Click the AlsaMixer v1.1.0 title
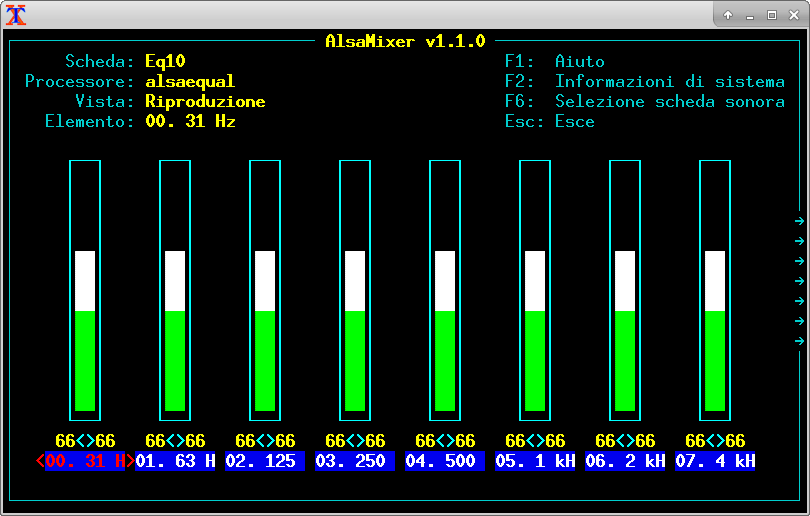Screen dimensions: 810x516 tap(405, 41)
